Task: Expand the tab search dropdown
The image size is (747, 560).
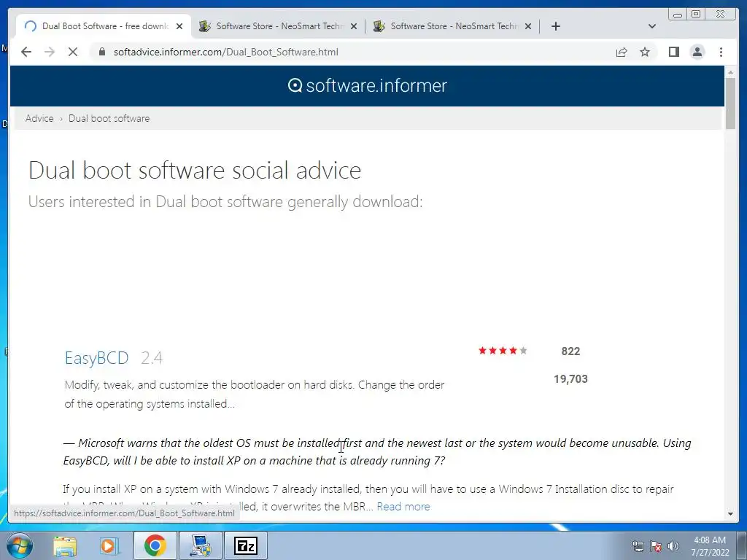Action: coord(652,26)
